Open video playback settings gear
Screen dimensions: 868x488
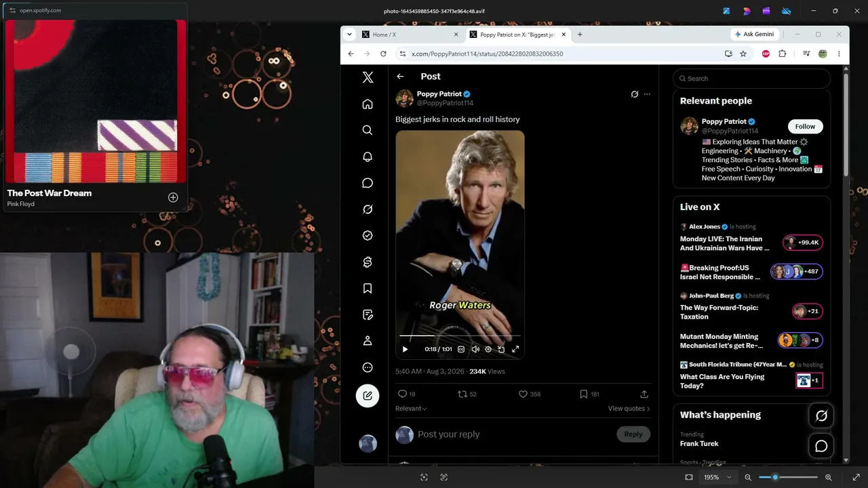[x=488, y=349]
